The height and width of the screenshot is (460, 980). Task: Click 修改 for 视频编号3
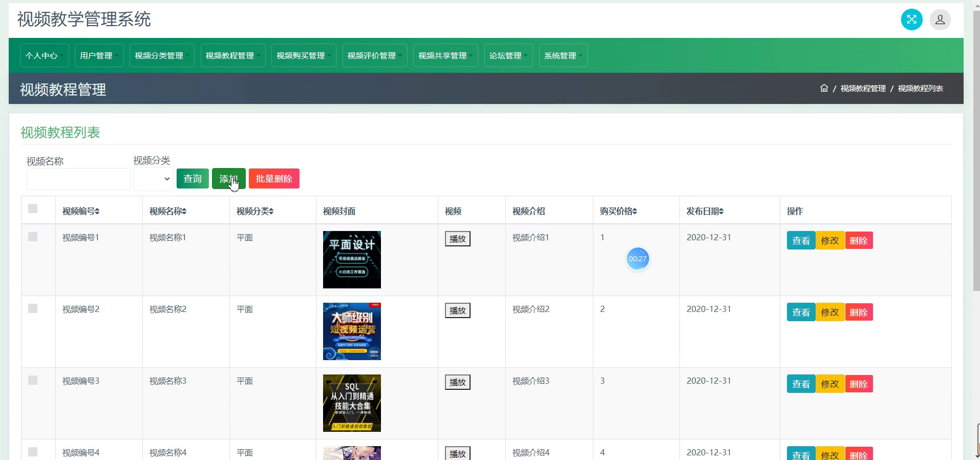830,384
